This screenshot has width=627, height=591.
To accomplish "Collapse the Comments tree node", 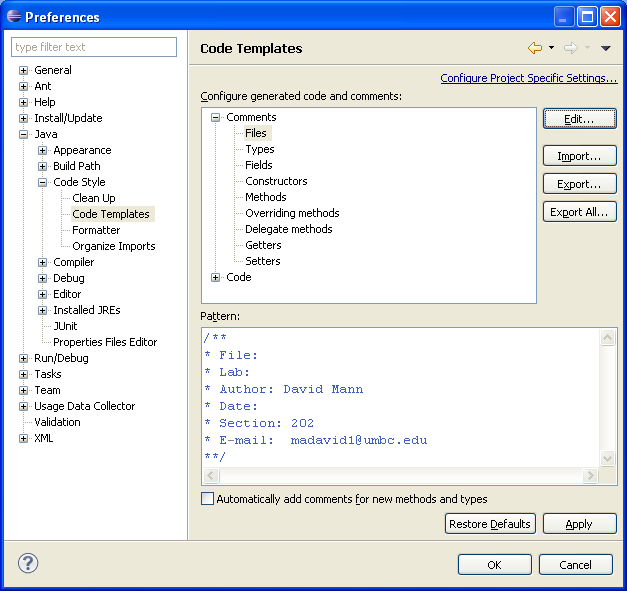I will (216, 117).
